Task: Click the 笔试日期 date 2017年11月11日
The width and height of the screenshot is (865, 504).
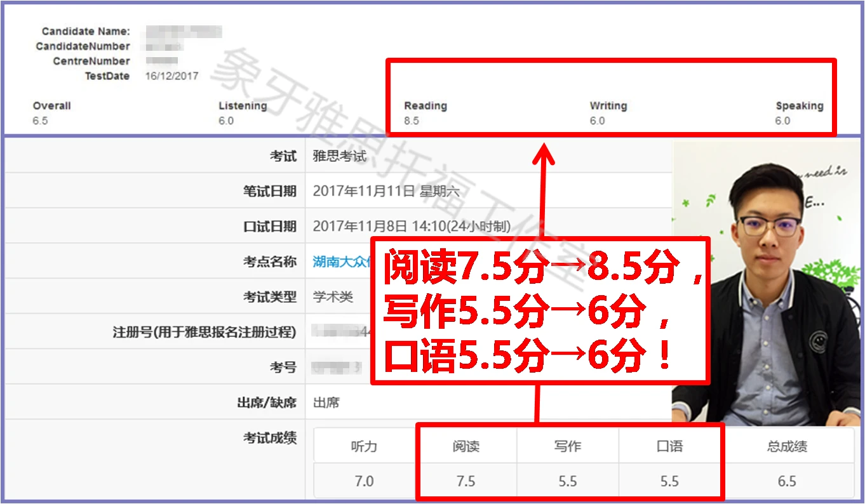Action: click(362, 191)
